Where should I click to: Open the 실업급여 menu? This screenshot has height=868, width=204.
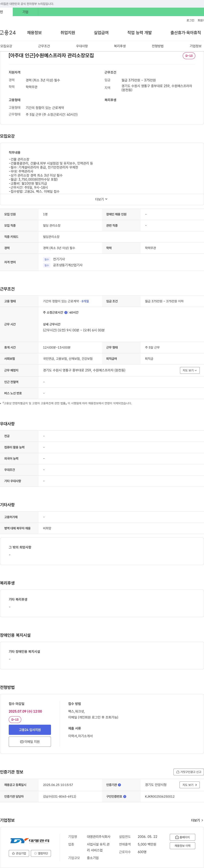pyautogui.click(x=101, y=33)
